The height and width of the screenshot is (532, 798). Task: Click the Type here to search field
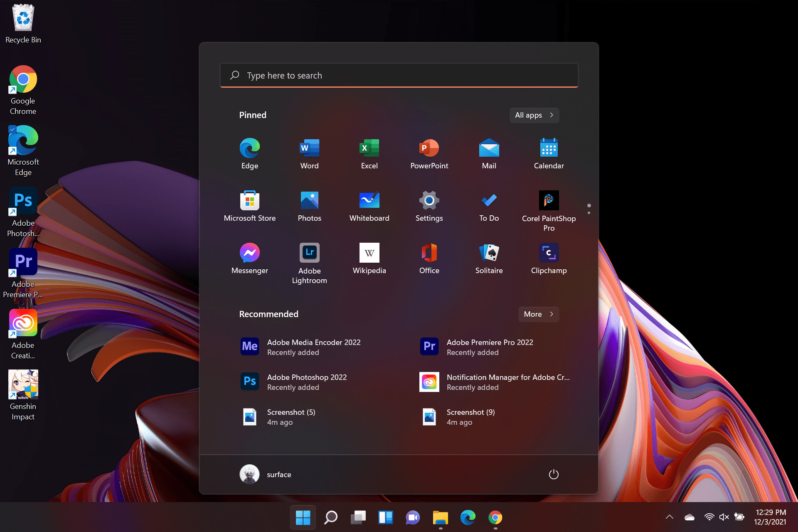point(399,76)
